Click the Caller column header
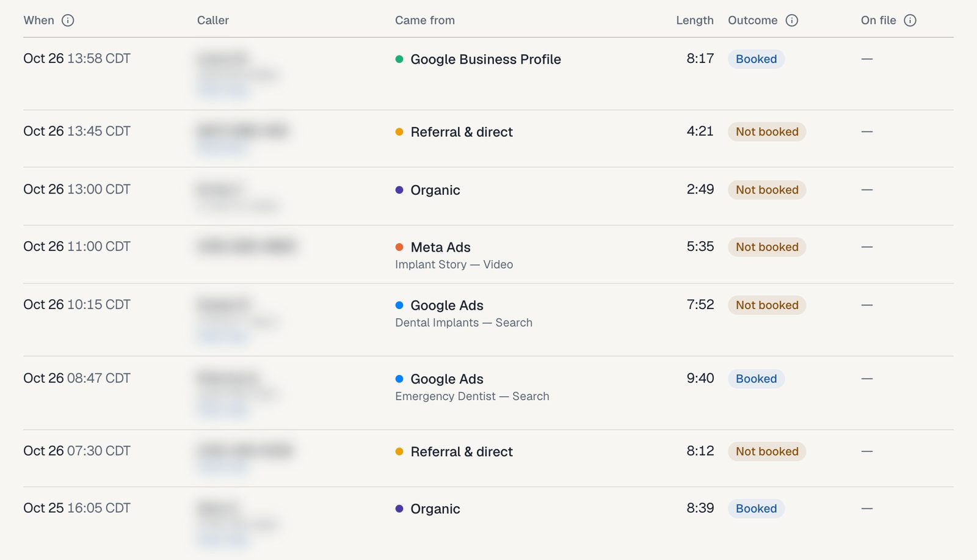The width and height of the screenshot is (977, 560). 213,20
